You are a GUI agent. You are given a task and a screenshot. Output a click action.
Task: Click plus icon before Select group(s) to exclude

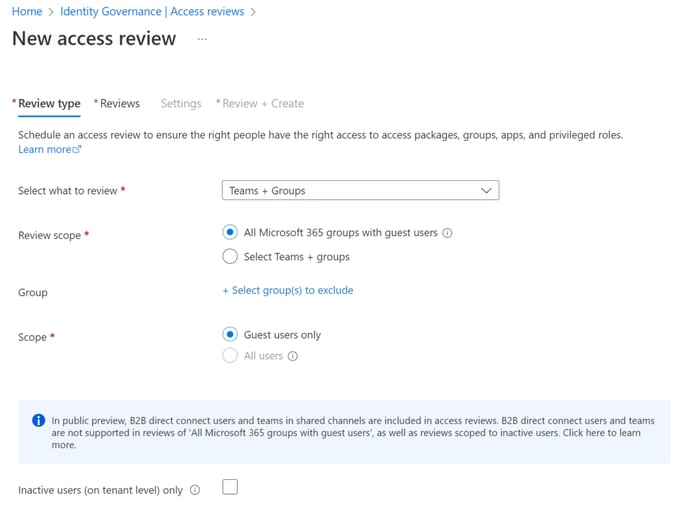[226, 291]
